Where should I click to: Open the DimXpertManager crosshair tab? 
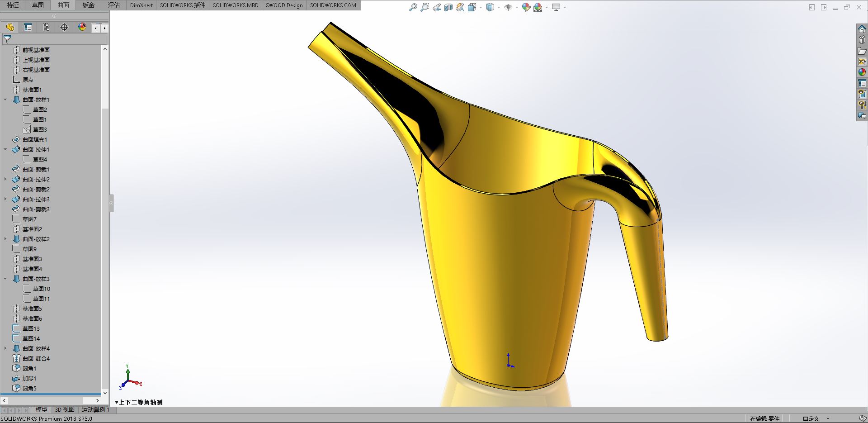(x=64, y=27)
